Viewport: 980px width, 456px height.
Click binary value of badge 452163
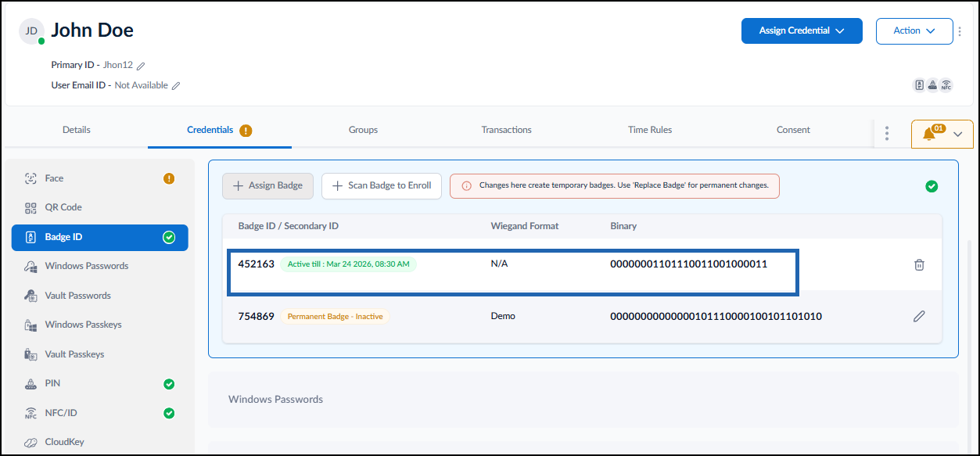point(689,264)
